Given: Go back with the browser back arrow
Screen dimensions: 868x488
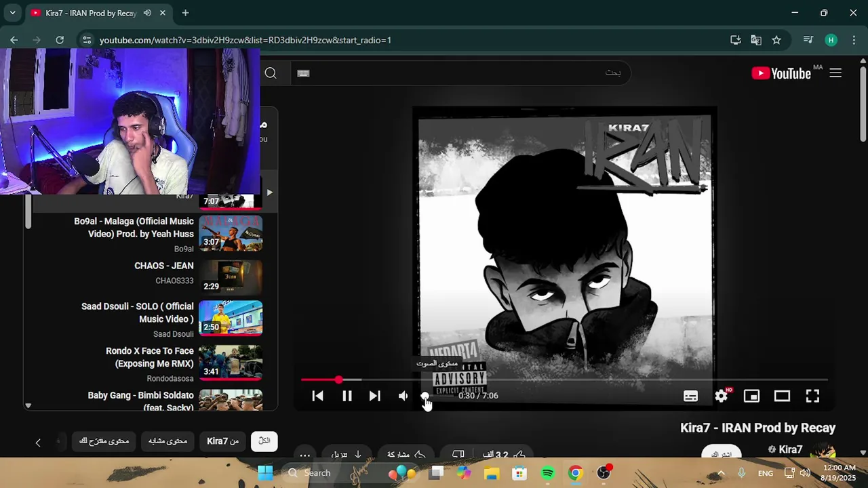Looking at the screenshot, I should (x=14, y=40).
